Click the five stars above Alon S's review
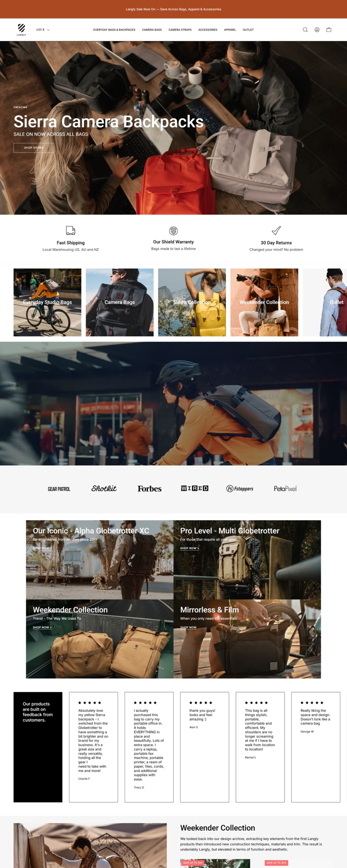Viewport: 347px width, 868px height. pyautogui.click(x=201, y=703)
